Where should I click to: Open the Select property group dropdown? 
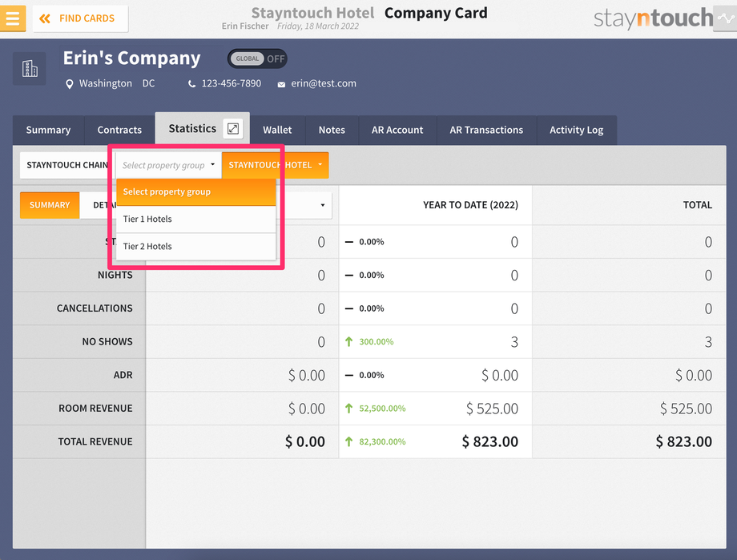(x=168, y=165)
